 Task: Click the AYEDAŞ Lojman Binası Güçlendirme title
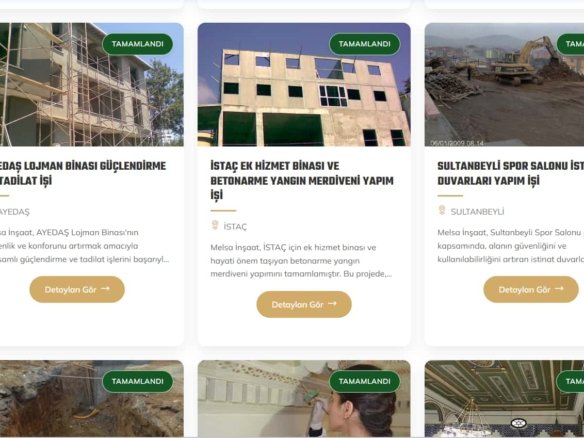tap(83, 173)
